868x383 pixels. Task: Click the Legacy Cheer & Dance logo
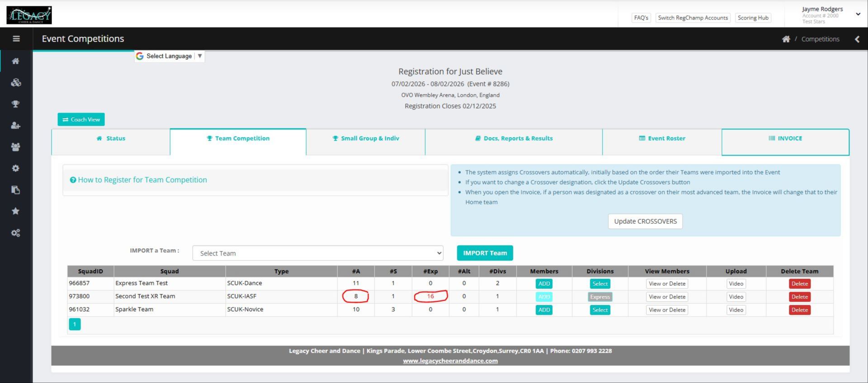[x=29, y=15]
